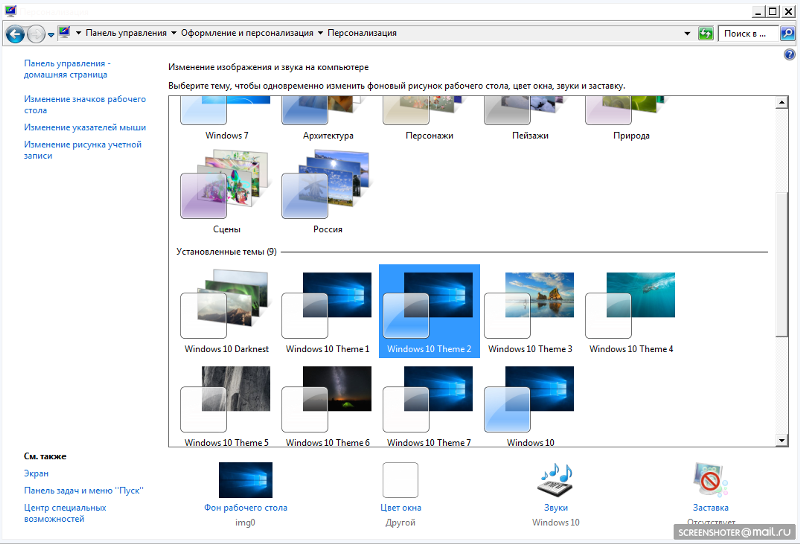Select the Windows 7 theme
The width and height of the screenshot is (800, 544).
pyautogui.click(x=227, y=118)
